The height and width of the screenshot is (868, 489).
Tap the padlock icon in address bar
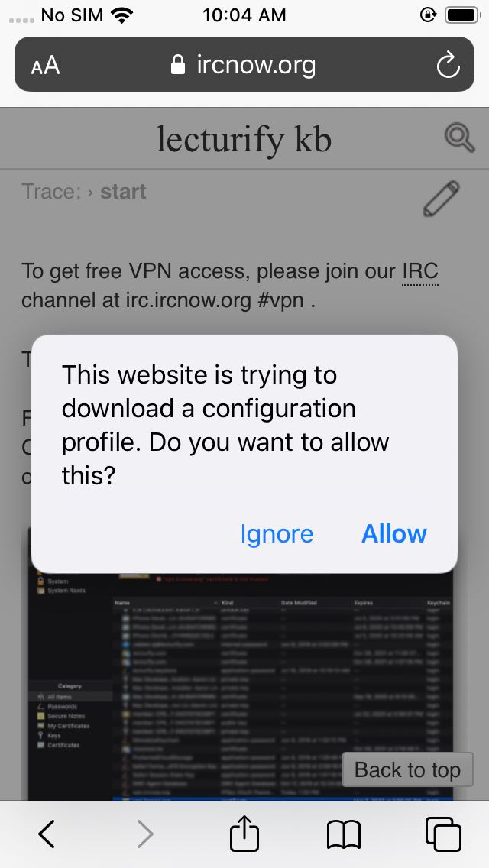point(178,64)
